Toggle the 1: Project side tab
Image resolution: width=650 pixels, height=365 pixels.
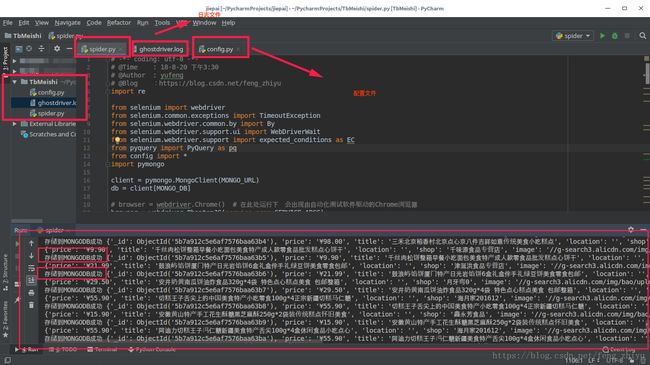click(x=5, y=60)
